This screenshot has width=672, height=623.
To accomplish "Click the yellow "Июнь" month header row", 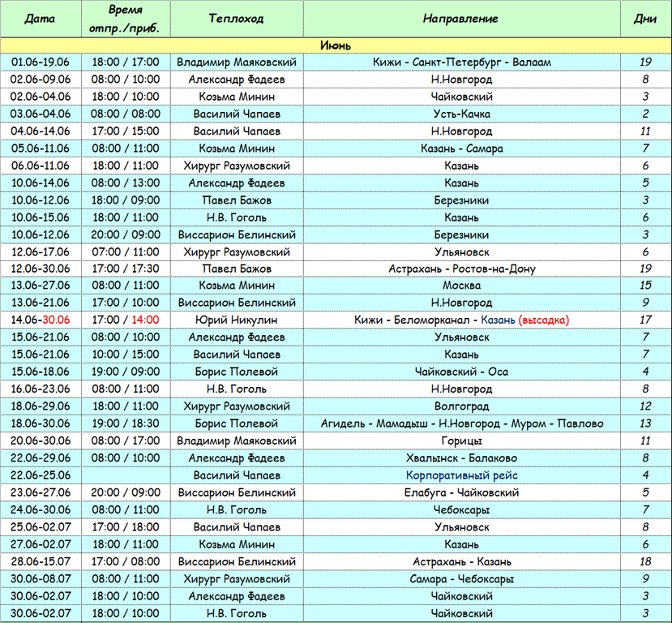I will (x=336, y=45).
